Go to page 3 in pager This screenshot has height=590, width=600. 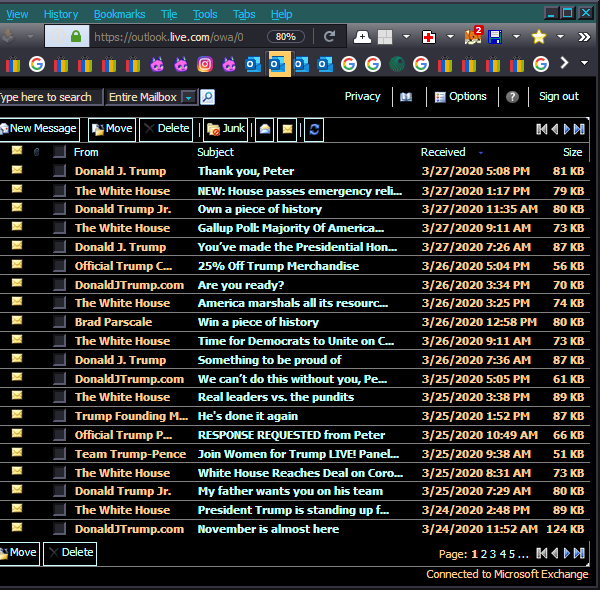tap(493, 554)
